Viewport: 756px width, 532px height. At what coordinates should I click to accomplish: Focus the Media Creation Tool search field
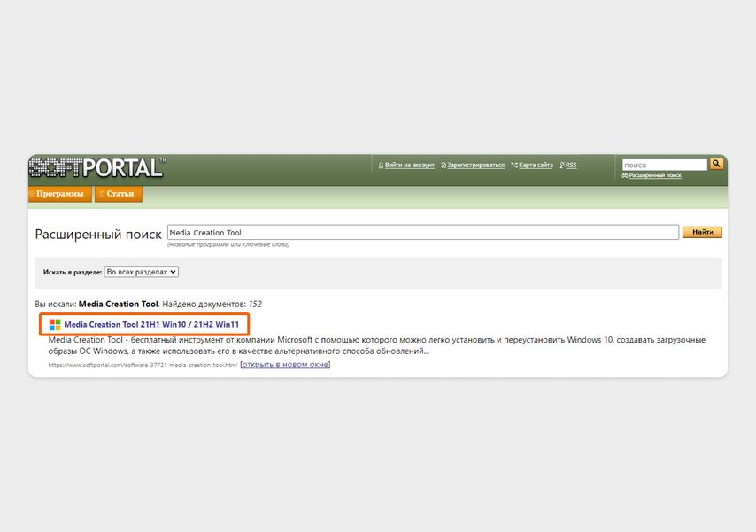[x=423, y=233]
